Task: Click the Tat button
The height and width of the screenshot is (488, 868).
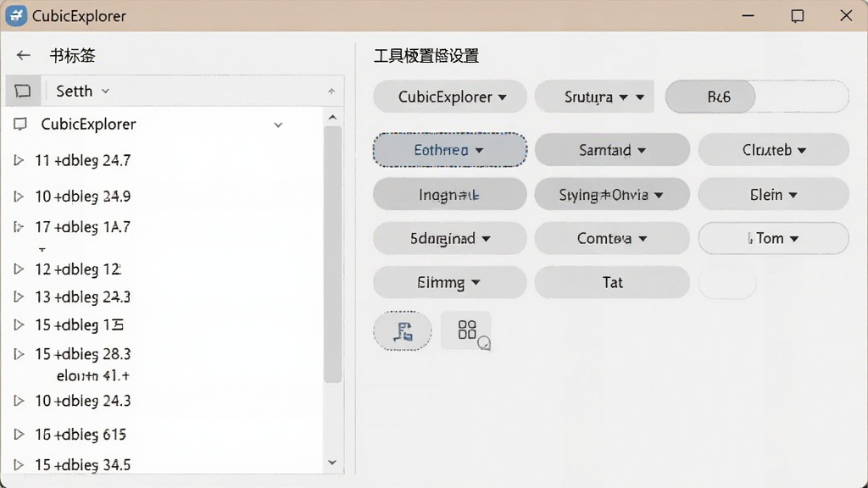Action: pos(612,283)
